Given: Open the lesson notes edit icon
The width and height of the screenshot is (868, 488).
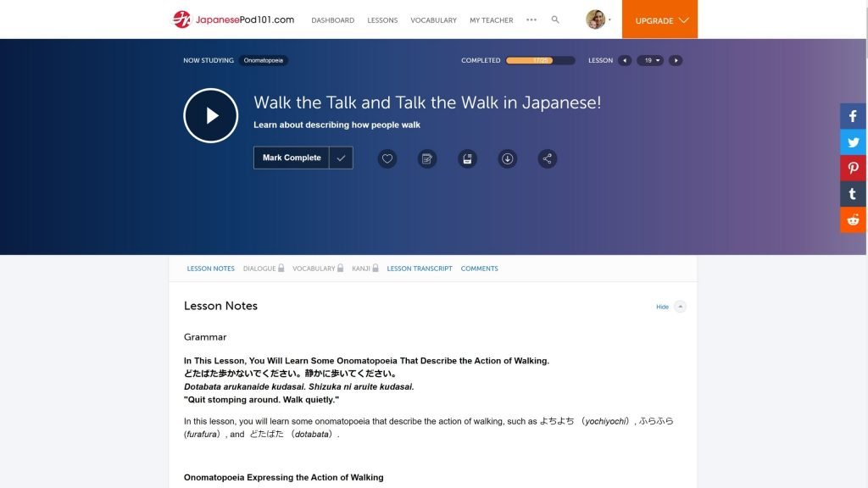Looking at the screenshot, I should pos(427,158).
